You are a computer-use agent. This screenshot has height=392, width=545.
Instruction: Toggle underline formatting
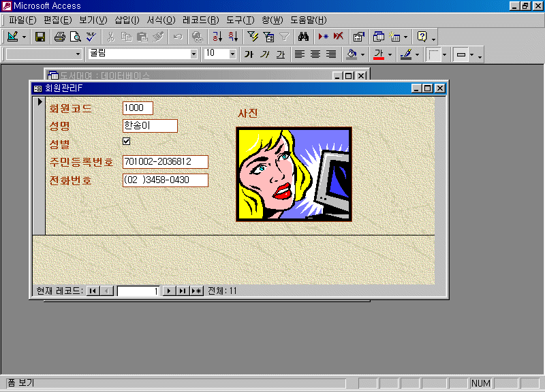[x=281, y=54]
